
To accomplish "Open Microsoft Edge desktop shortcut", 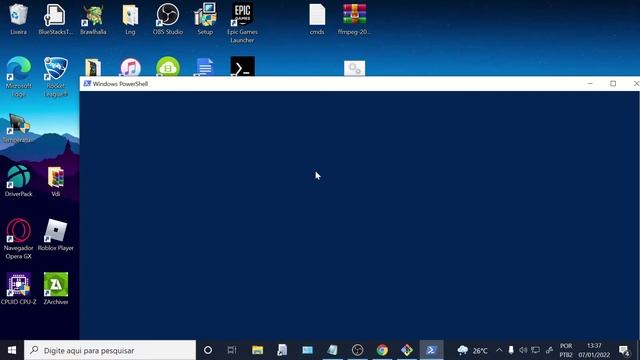I will pos(18,76).
